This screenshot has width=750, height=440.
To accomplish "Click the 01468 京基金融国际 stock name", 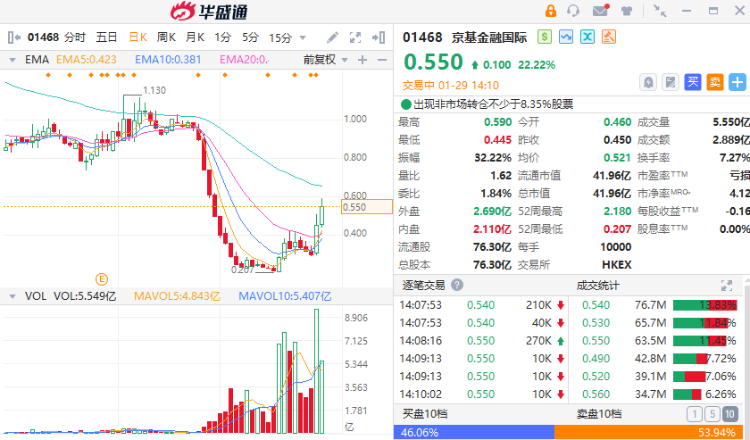I will [x=464, y=37].
